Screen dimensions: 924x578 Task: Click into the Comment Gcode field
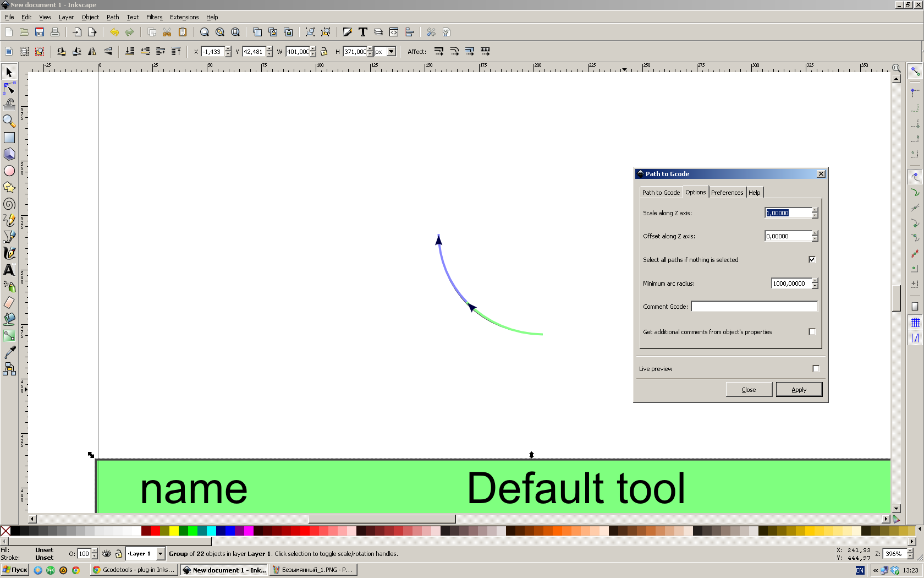(755, 307)
